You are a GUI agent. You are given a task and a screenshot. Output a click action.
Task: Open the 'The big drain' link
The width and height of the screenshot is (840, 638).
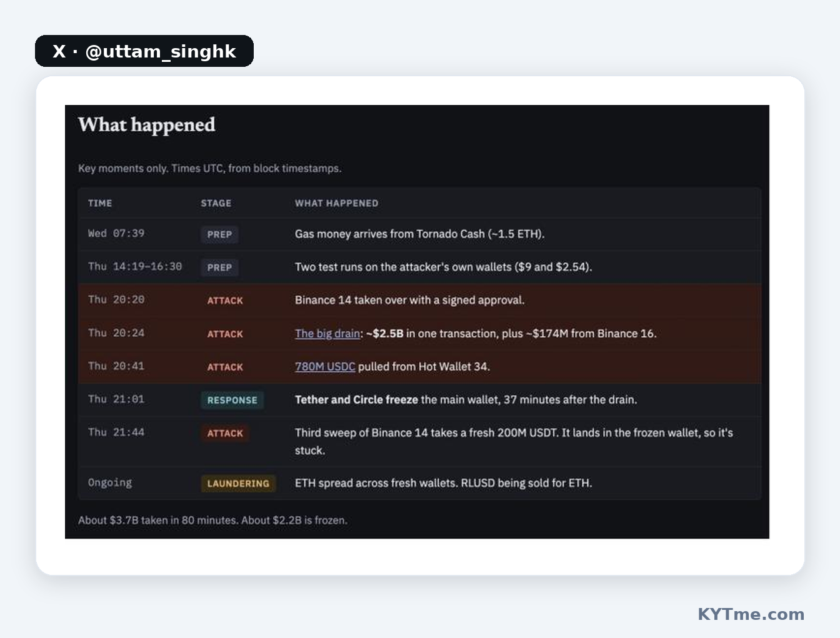pos(327,334)
